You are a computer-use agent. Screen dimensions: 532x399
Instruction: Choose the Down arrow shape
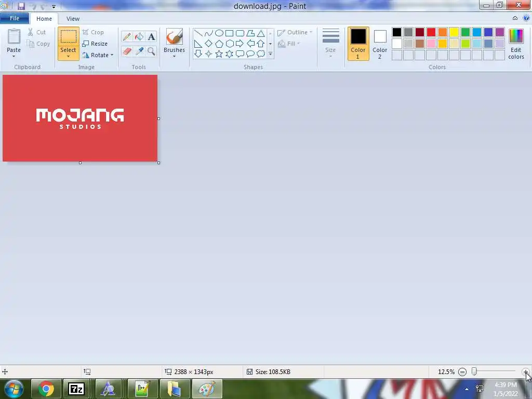[198, 54]
